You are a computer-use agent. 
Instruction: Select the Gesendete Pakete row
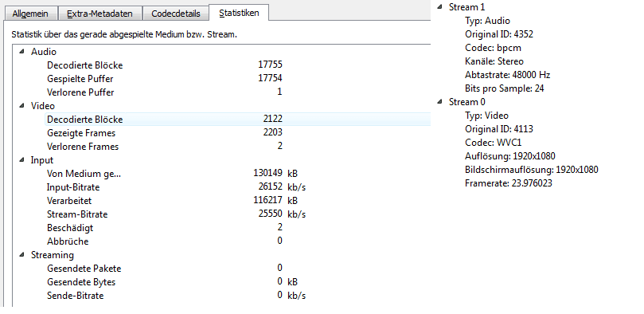(x=237, y=269)
